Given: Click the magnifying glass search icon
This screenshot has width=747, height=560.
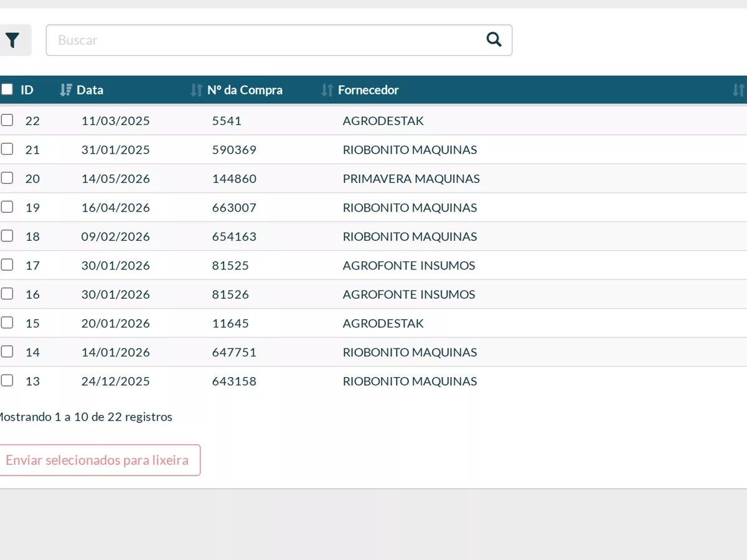Looking at the screenshot, I should (494, 40).
